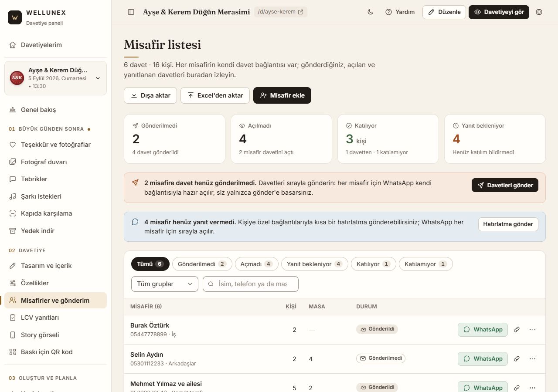558x392 pixels.
Task: Copy link icon for Burak Öztürk
Action: 517,330
